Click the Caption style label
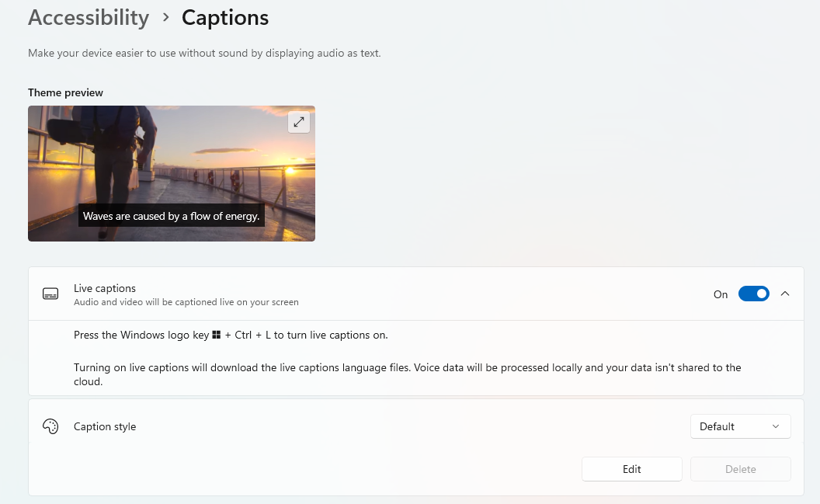The width and height of the screenshot is (820, 504). (x=105, y=426)
